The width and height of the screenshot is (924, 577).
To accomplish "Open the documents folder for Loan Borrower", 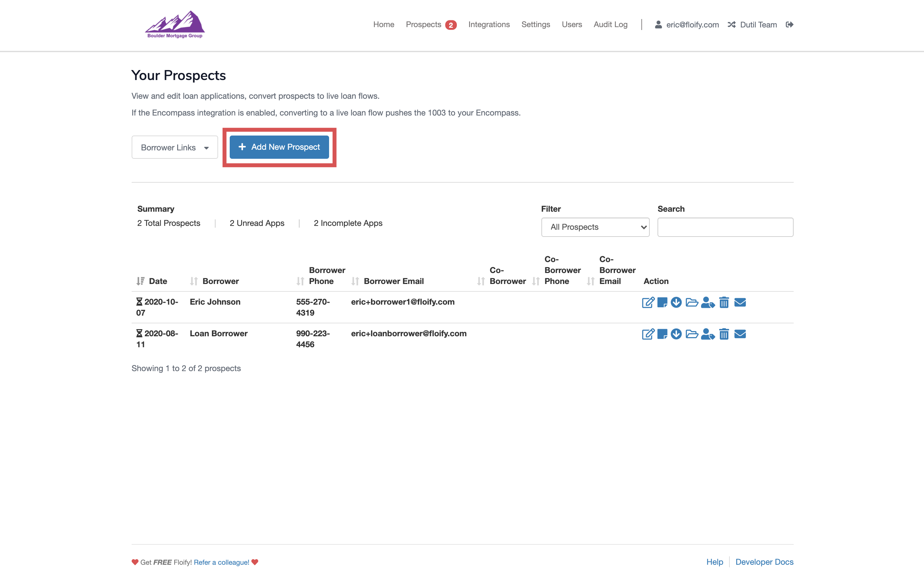I will (692, 334).
